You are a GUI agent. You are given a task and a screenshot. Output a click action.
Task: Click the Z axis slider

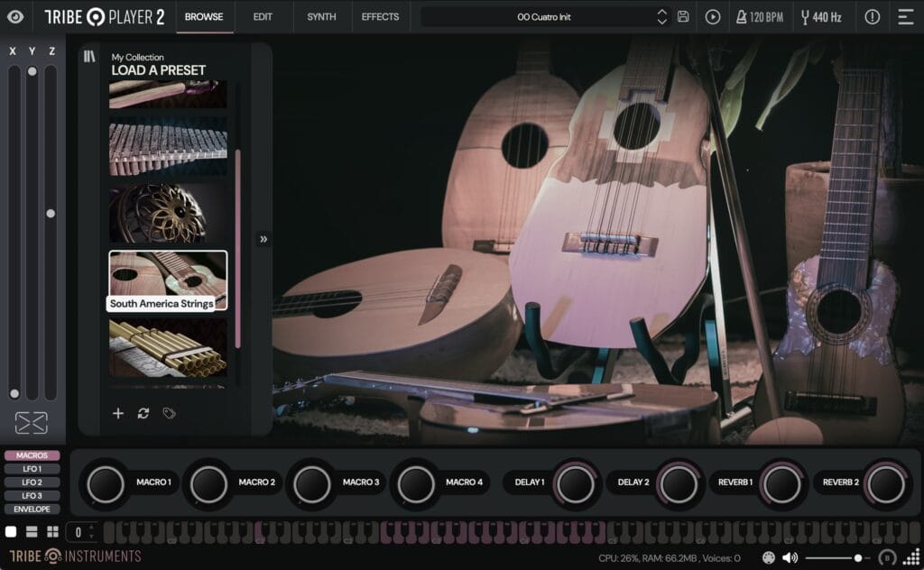(x=51, y=233)
